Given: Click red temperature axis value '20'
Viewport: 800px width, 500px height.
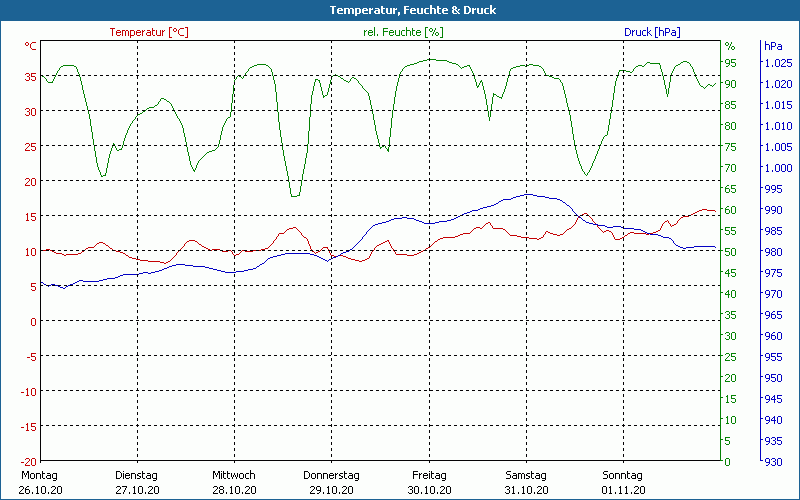Looking at the screenshot, I should 31,182.
